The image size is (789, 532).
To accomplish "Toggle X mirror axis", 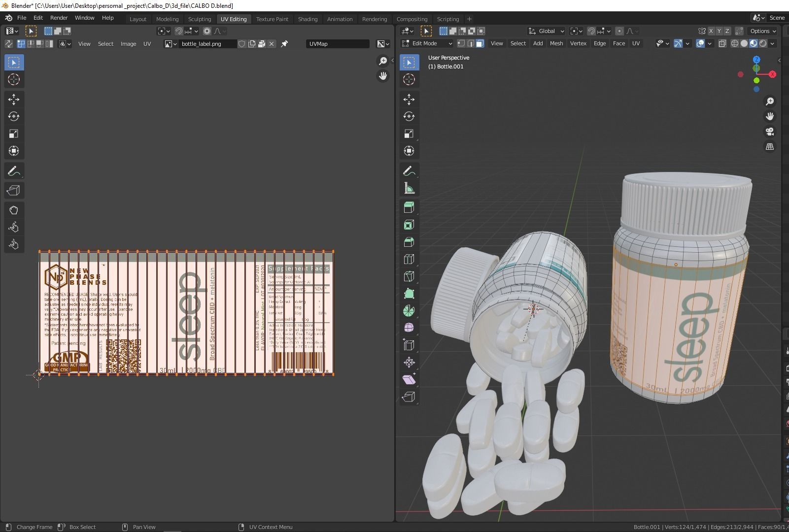I will point(711,31).
